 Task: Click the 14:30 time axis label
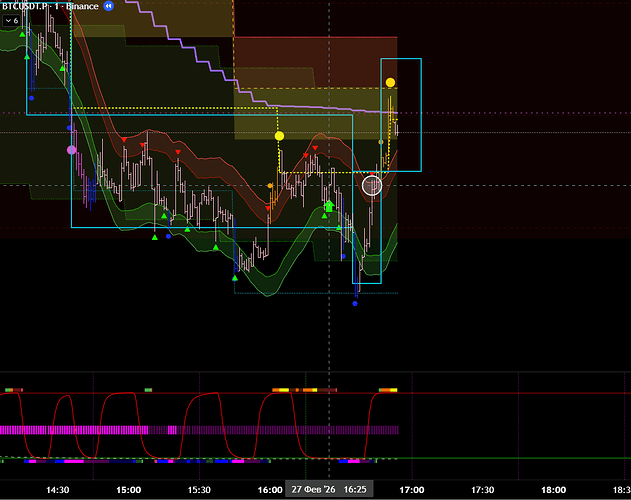[58, 490]
